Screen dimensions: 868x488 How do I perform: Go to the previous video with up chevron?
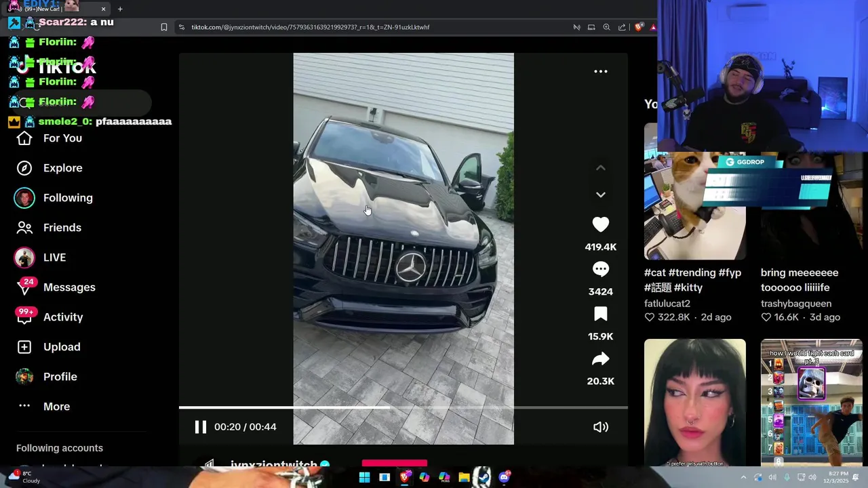click(x=601, y=168)
